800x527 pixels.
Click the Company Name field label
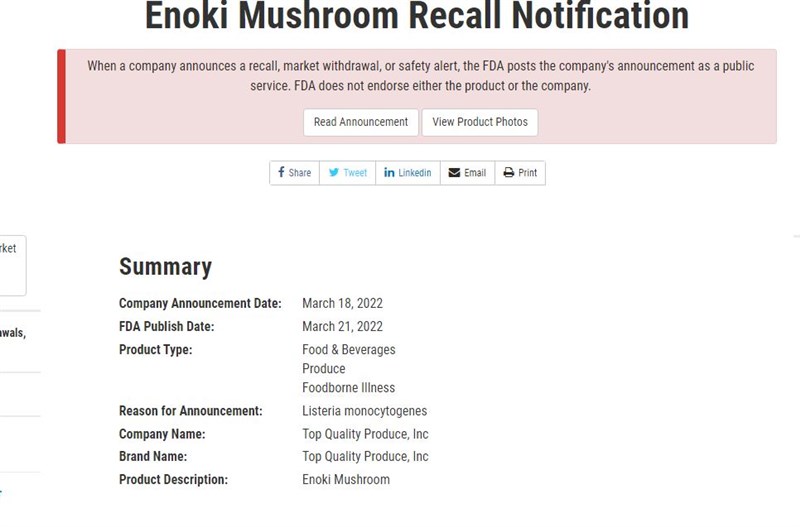pos(162,434)
